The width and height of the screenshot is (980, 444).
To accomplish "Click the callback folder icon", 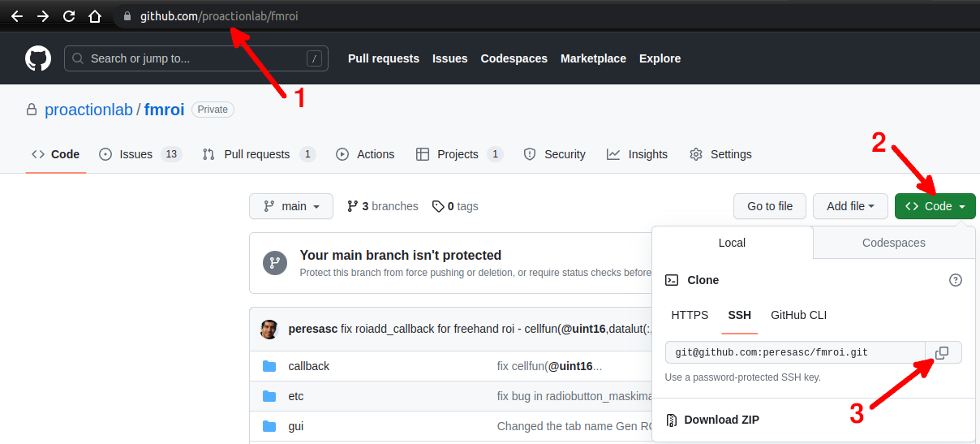I will (269, 366).
